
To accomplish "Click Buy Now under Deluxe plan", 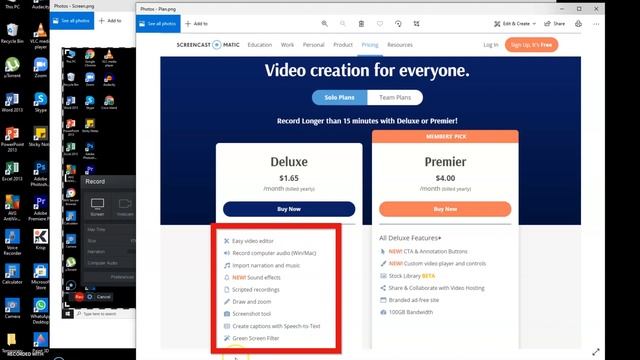I will [x=289, y=209].
